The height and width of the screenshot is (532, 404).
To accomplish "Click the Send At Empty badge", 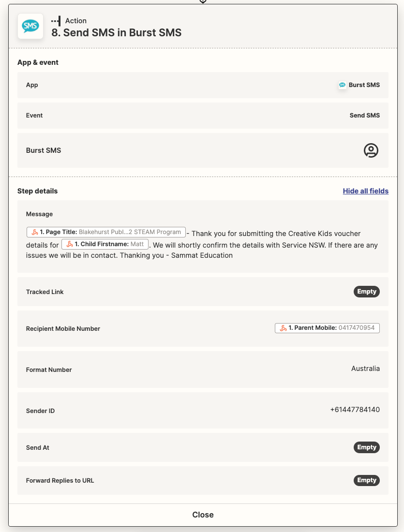I will [367, 447].
